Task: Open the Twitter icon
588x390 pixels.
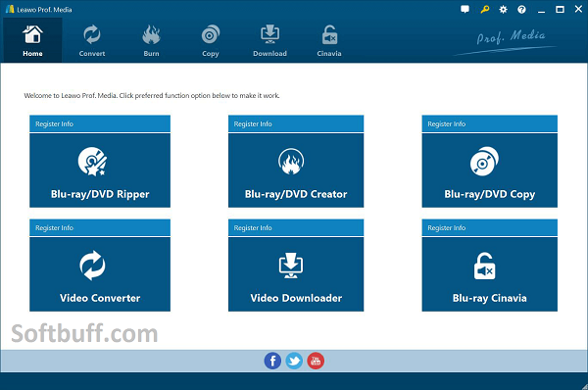Action: 294,361
